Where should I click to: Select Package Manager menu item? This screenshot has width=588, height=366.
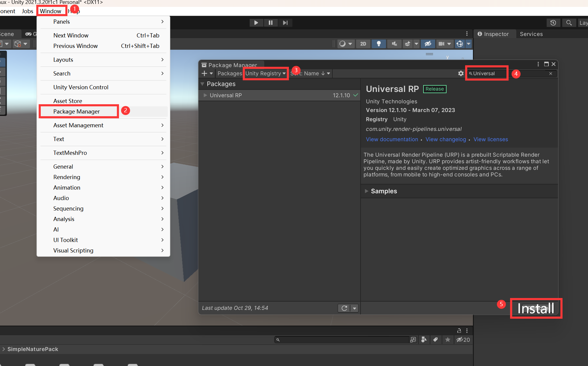point(77,111)
